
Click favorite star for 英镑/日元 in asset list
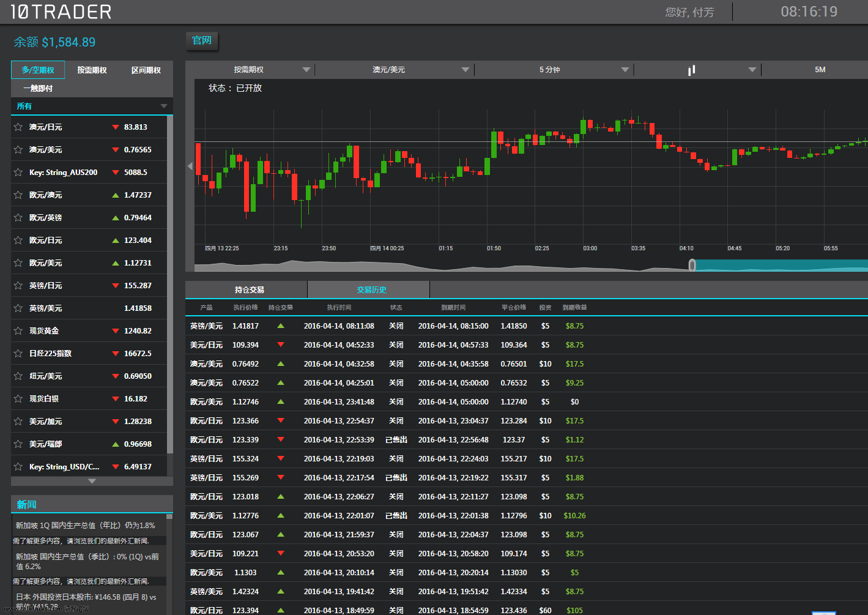click(x=18, y=286)
